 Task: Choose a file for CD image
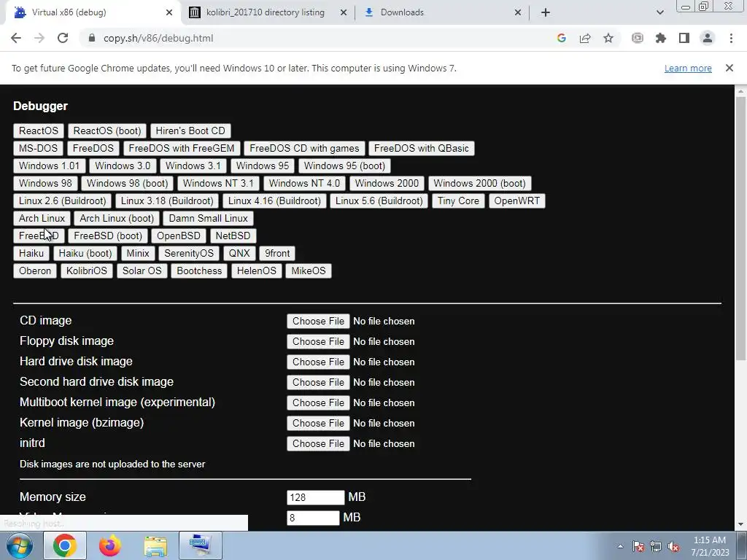pyautogui.click(x=318, y=321)
